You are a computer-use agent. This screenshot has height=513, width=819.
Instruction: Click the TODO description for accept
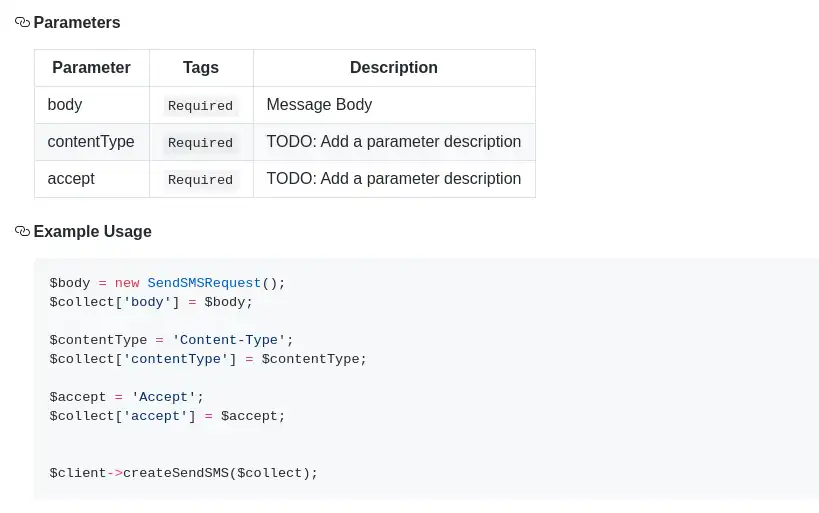[x=393, y=178]
